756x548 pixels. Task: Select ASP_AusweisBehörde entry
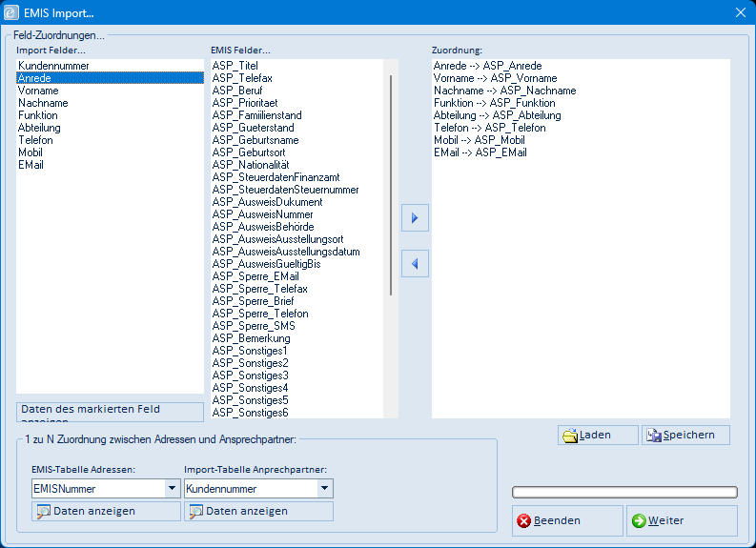(x=297, y=227)
